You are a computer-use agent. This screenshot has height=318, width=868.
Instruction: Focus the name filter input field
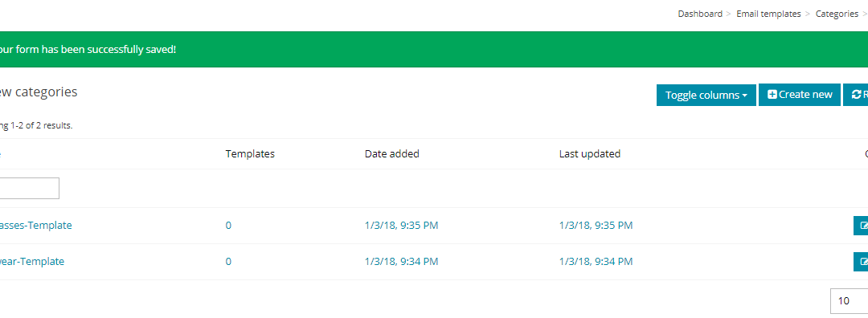click(x=30, y=188)
